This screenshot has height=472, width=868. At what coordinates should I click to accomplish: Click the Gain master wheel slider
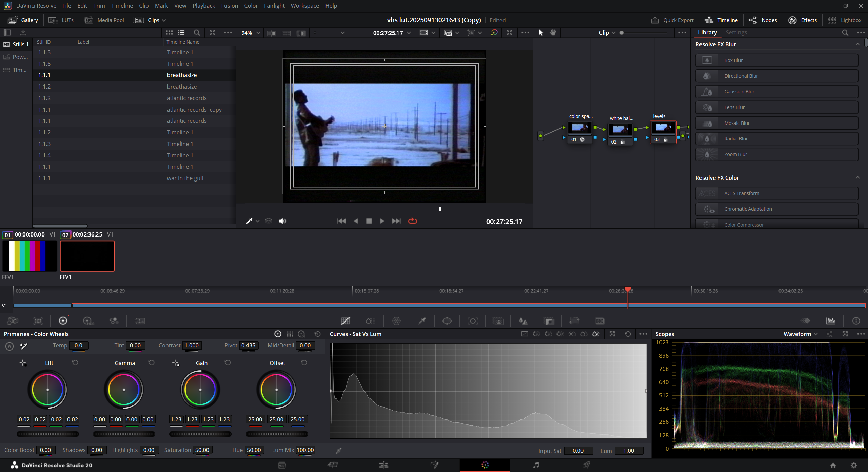200,434
